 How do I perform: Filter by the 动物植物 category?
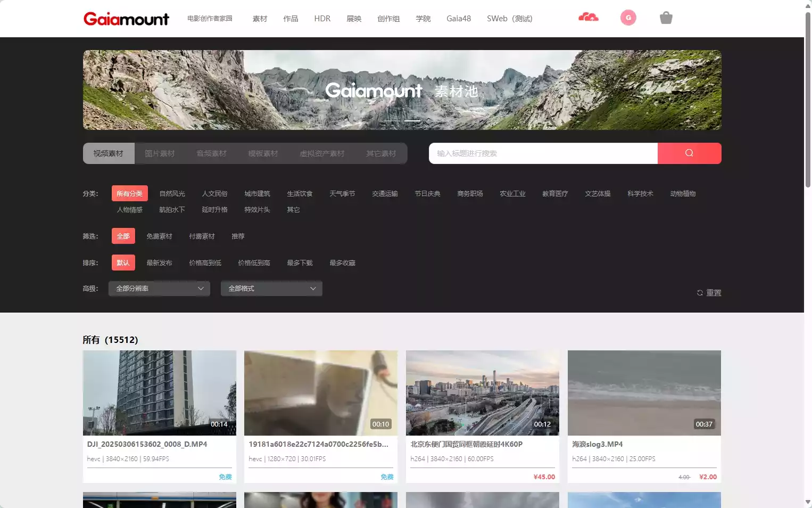pos(683,193)
